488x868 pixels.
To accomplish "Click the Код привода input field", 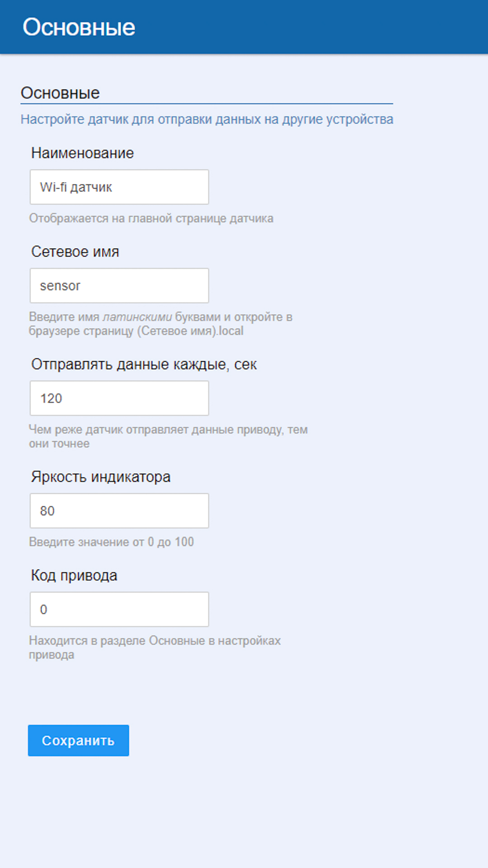I will tap(119, 609).
